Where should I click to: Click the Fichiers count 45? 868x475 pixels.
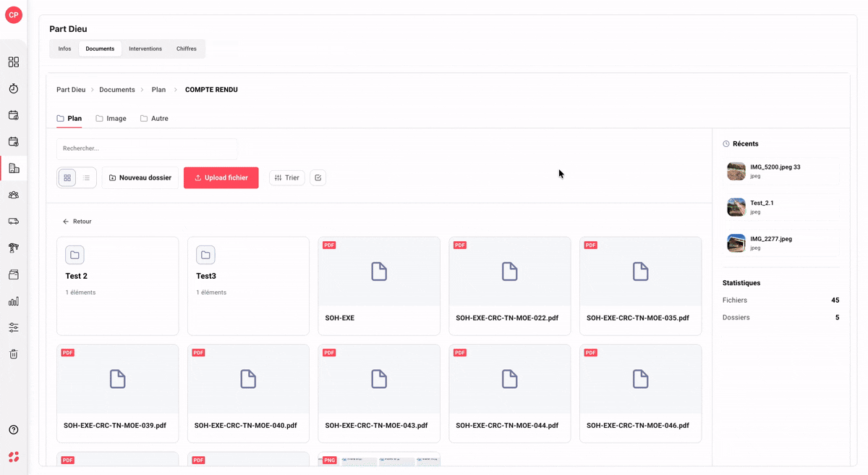835,300
